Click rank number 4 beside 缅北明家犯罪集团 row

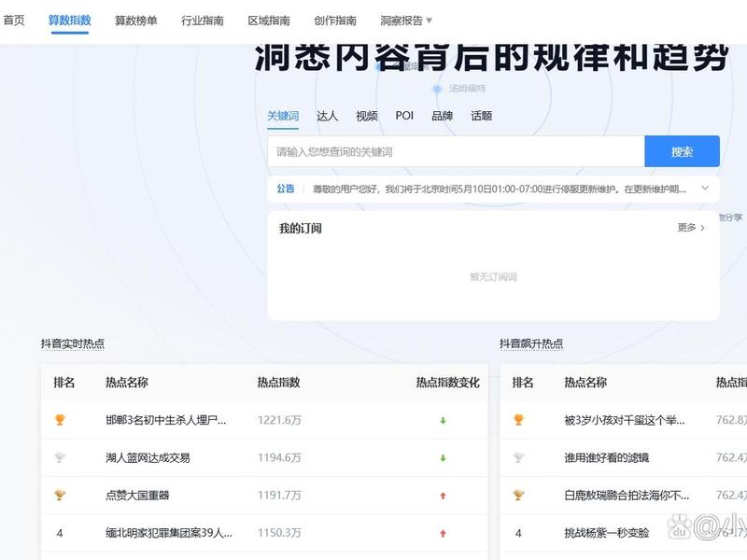pyautogui.click(x=60, y=533)
